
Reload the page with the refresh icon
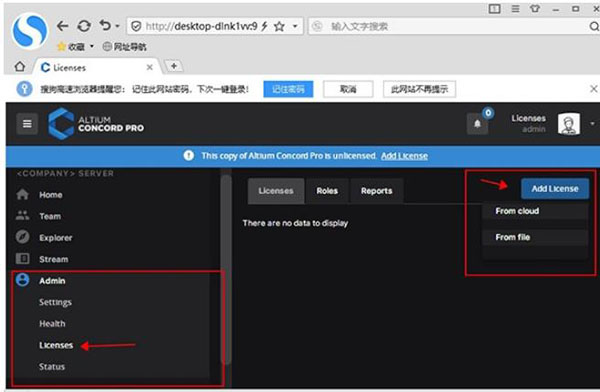(84, 26)
